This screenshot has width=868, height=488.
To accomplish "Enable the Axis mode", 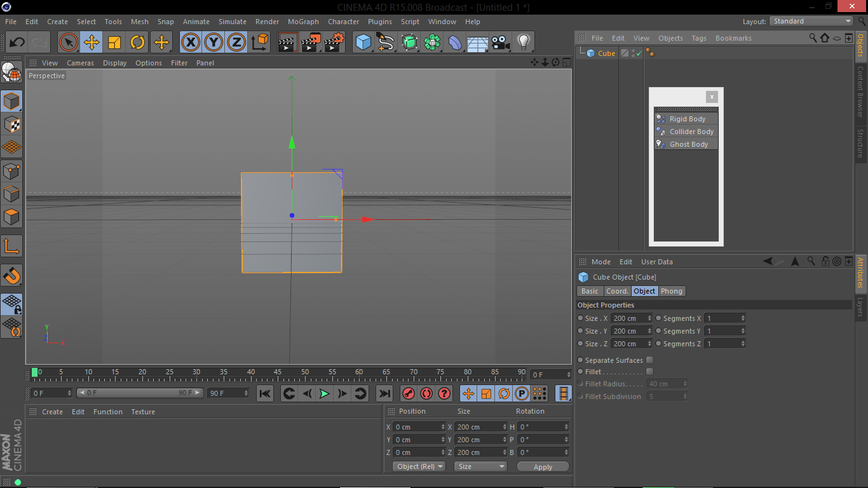I will [11, 246].
